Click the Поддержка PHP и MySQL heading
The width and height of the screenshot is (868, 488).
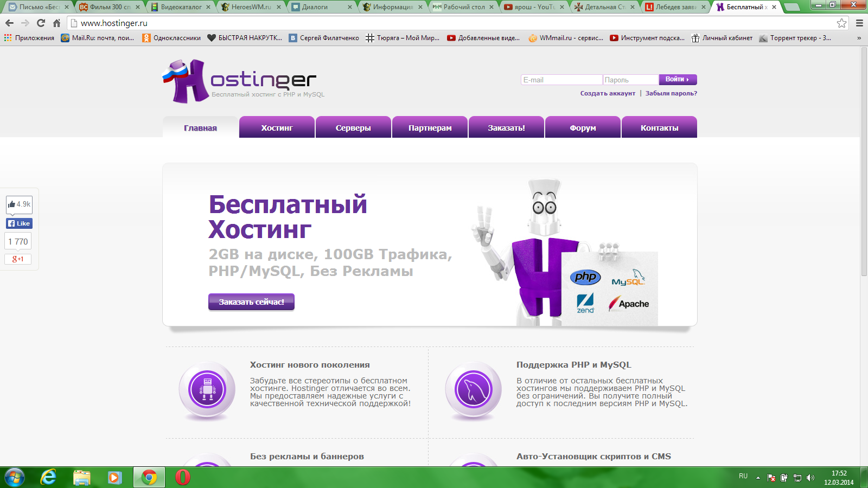point(574,365)
